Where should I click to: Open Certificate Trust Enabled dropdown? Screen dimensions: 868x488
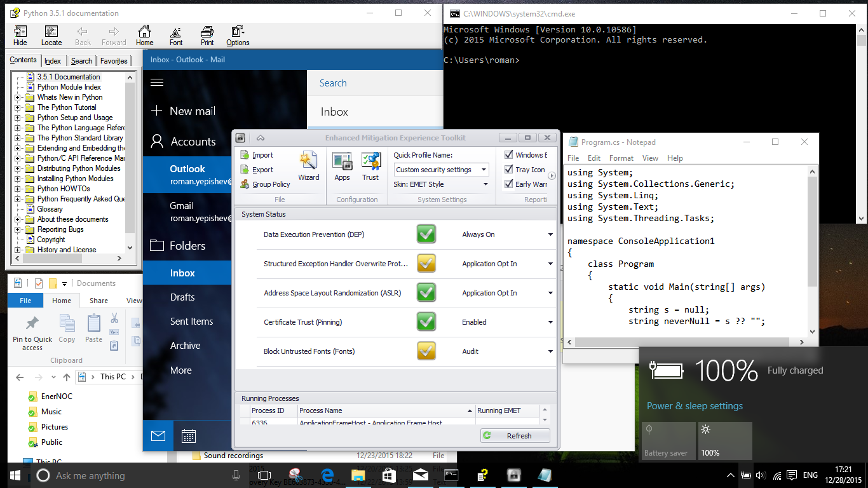551,322
